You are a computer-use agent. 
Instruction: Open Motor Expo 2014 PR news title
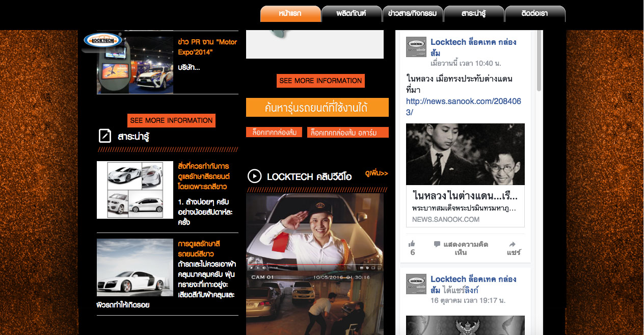pos(207,47)
